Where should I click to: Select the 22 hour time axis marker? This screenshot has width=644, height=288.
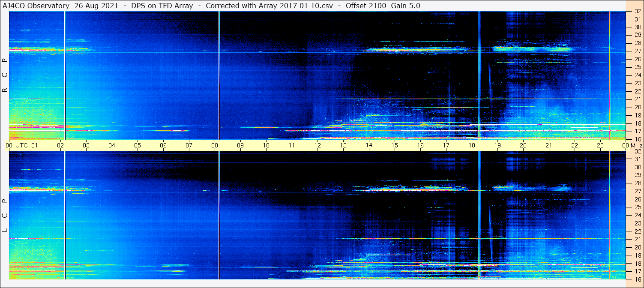pos(575,145)
